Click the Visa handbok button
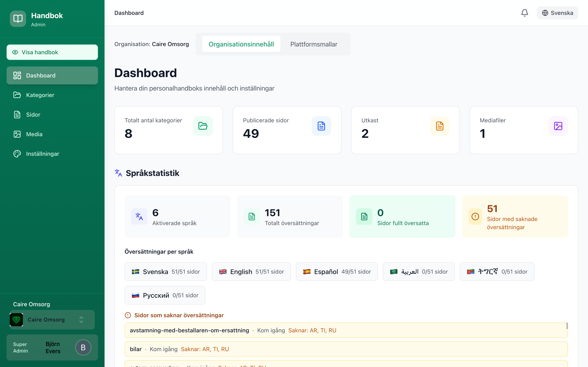 [52, 52]
